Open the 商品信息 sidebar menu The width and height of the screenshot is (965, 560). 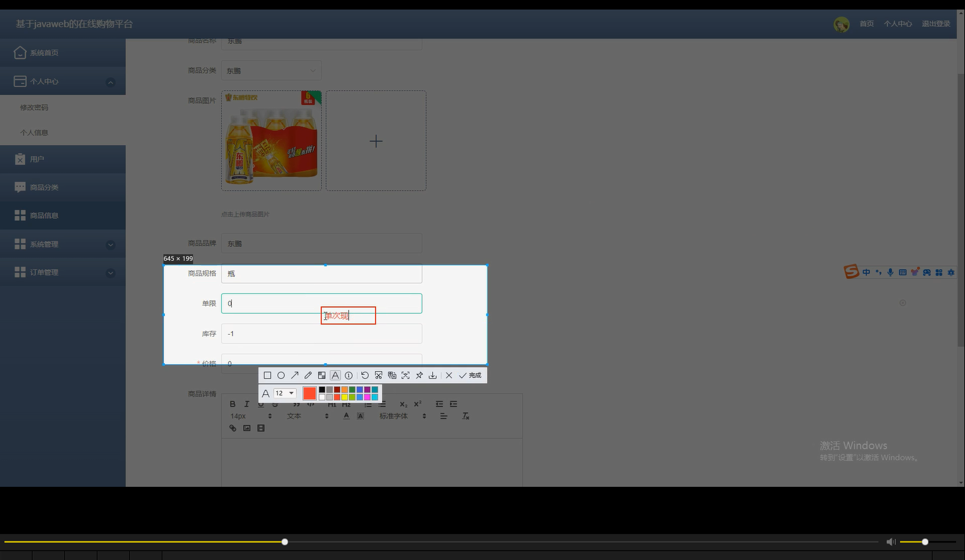62,216
